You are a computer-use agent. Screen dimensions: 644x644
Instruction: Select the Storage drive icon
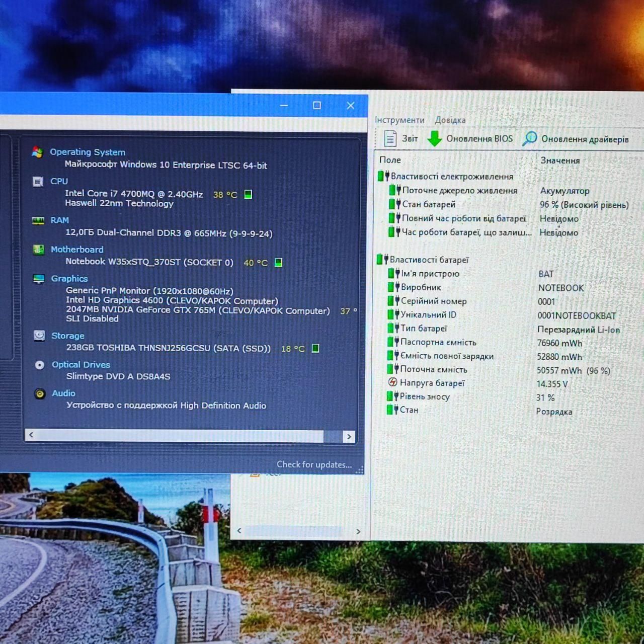click(39, 336)
